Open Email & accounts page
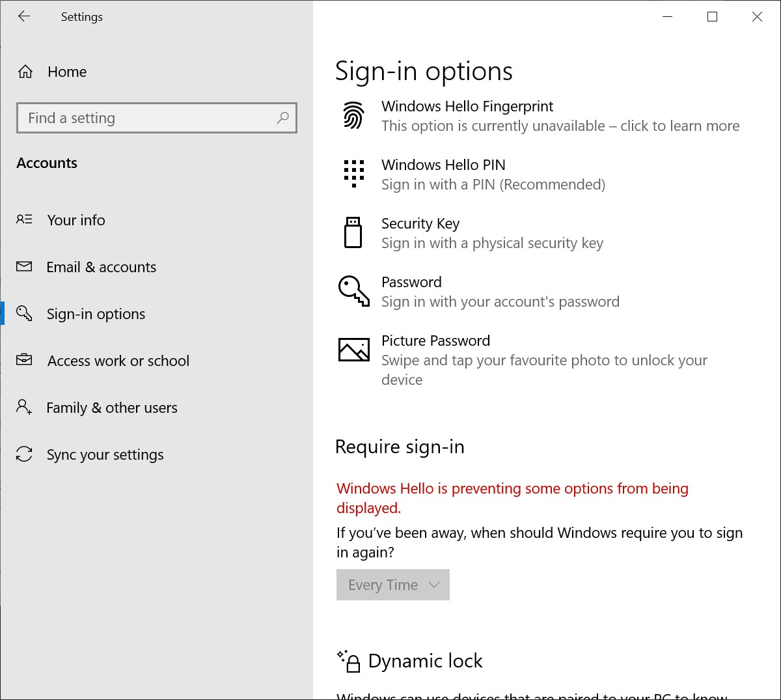781x700 pixels. point(156,267)
